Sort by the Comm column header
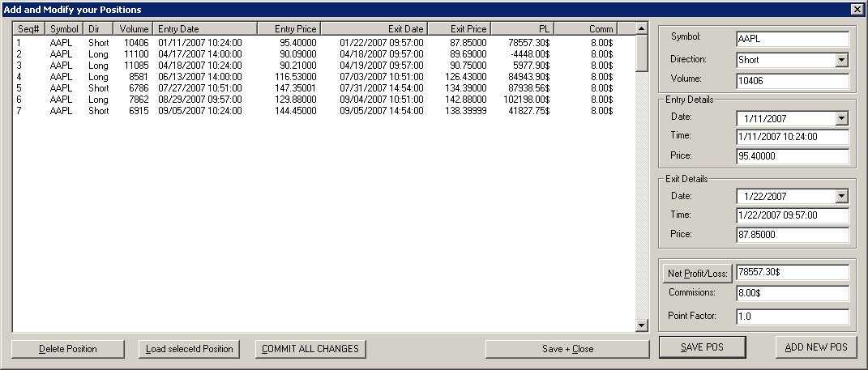Viewport: 868px width, 370px height. pyautogui.click(x=586, y=29)
